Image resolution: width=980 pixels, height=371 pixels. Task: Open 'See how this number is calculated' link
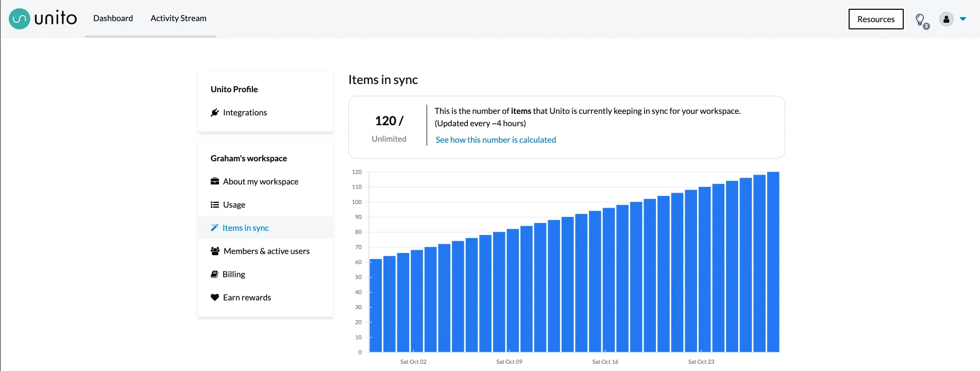pos(495,140)
